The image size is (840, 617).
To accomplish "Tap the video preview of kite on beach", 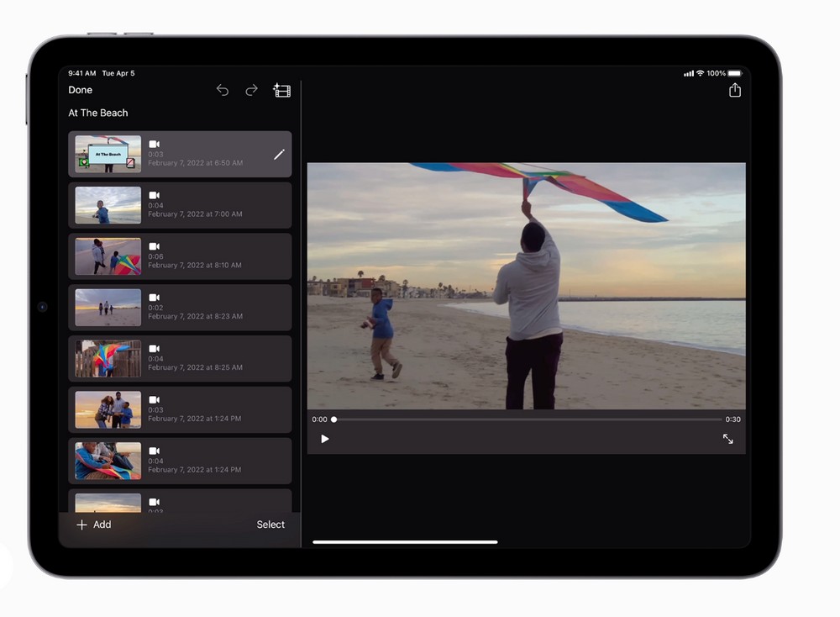I will (526, 286).
